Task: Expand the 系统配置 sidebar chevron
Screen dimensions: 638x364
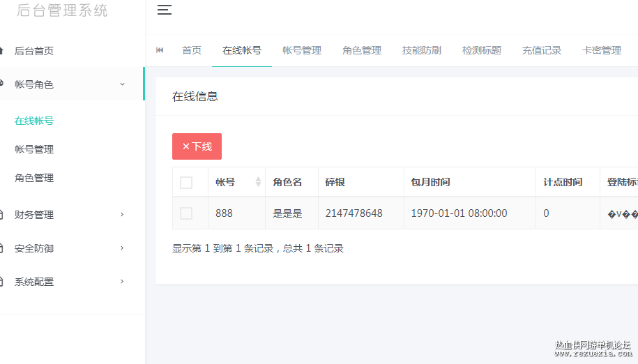Action: pos(122,282)
